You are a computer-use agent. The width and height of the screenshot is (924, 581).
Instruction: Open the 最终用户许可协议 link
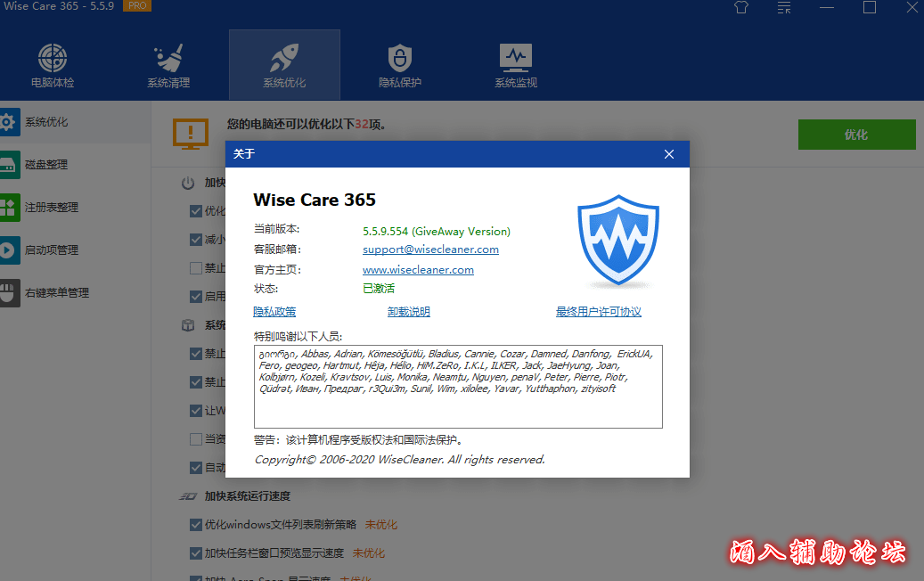click(x=598, y=312)
